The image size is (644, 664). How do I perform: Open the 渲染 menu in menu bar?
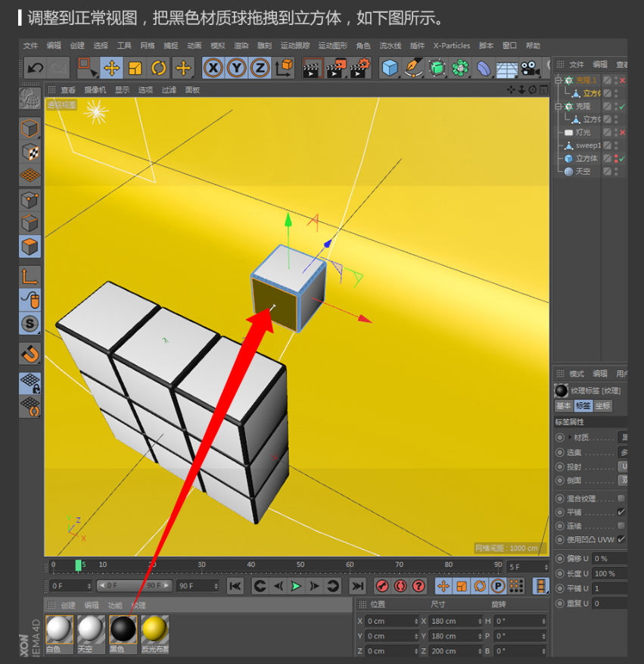(241, 46)
